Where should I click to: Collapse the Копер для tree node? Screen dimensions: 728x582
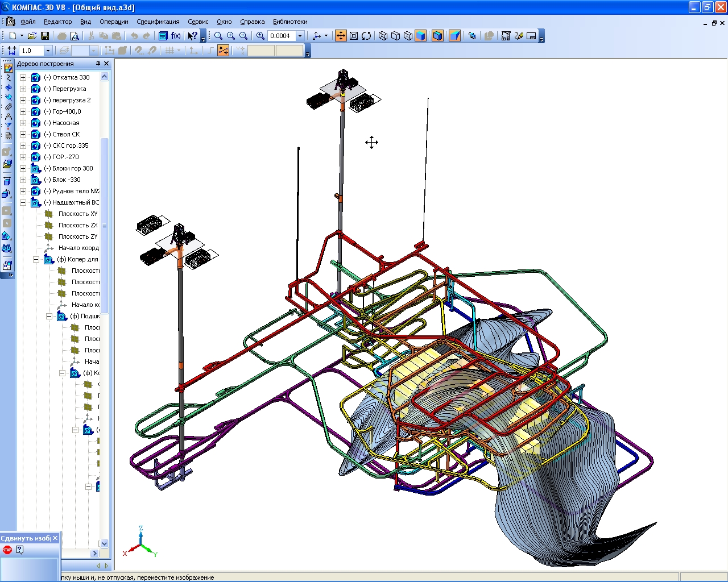[x=36, y=259]
